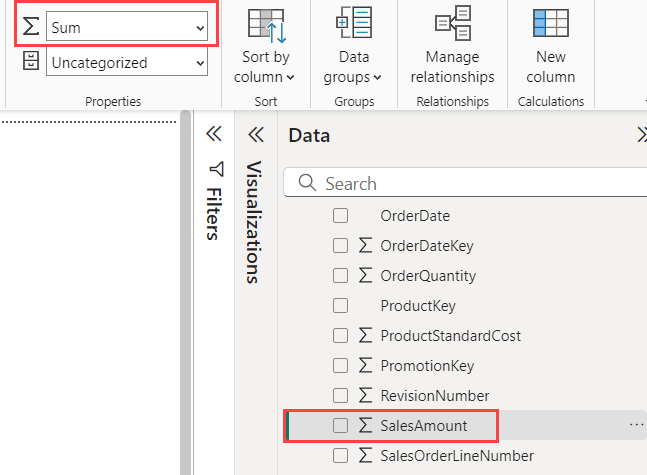Expand the Visualizations pane chevron

point(255,135)
